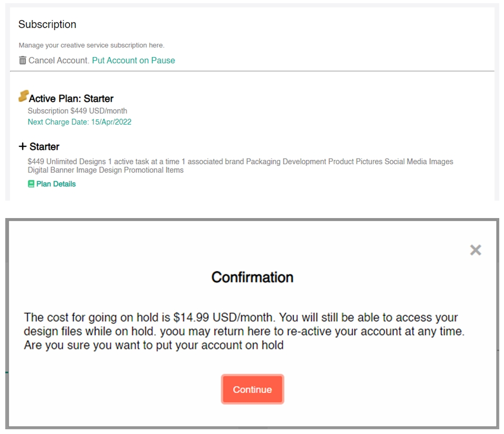Click the Confirmation dialog title
Screen dimensions: 504x434
252,277
